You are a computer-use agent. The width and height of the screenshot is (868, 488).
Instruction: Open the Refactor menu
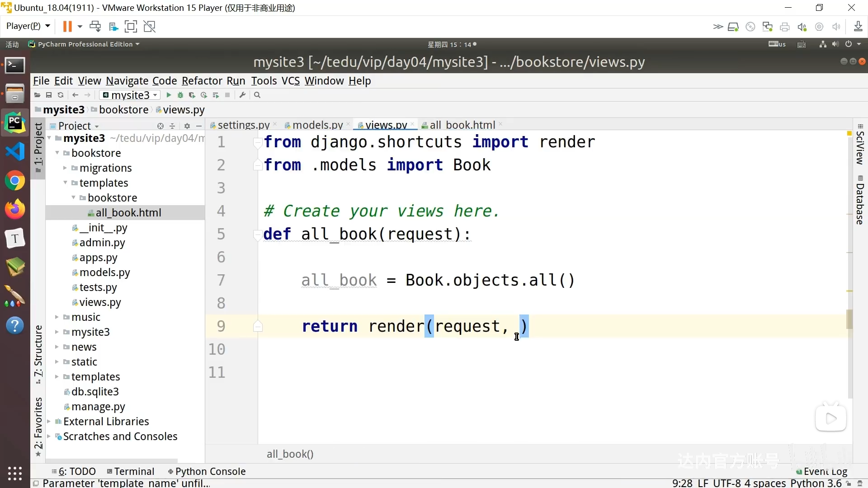pyautogui.click(x=202, y=81)
